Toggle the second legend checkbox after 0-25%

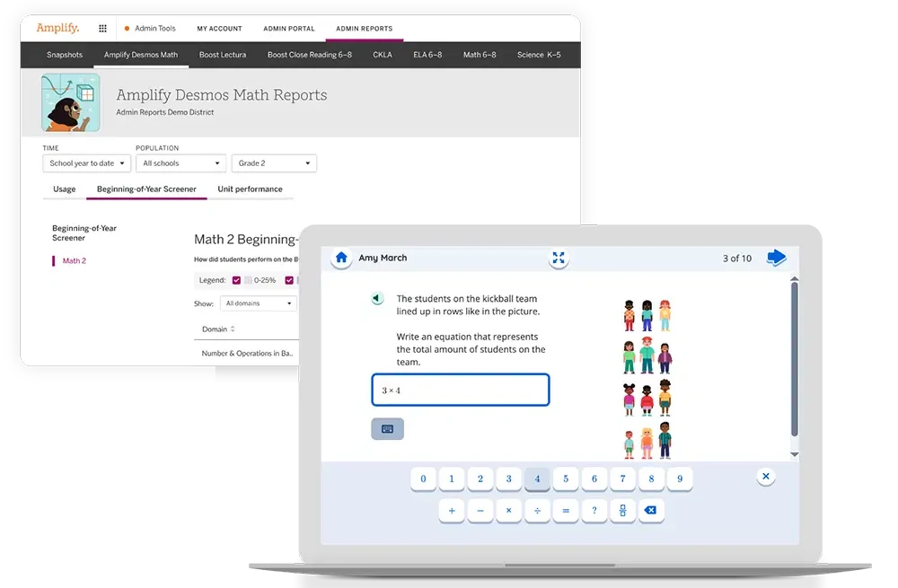[289, 280]
